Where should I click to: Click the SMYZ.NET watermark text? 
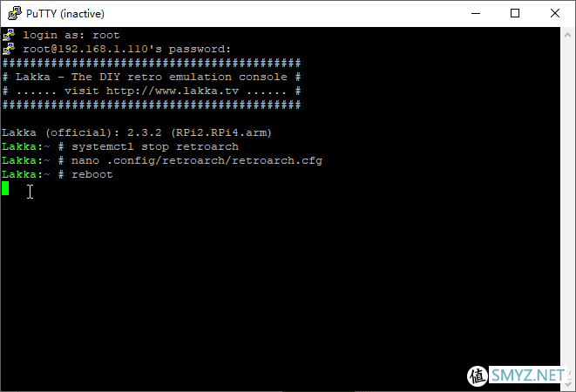528,375
